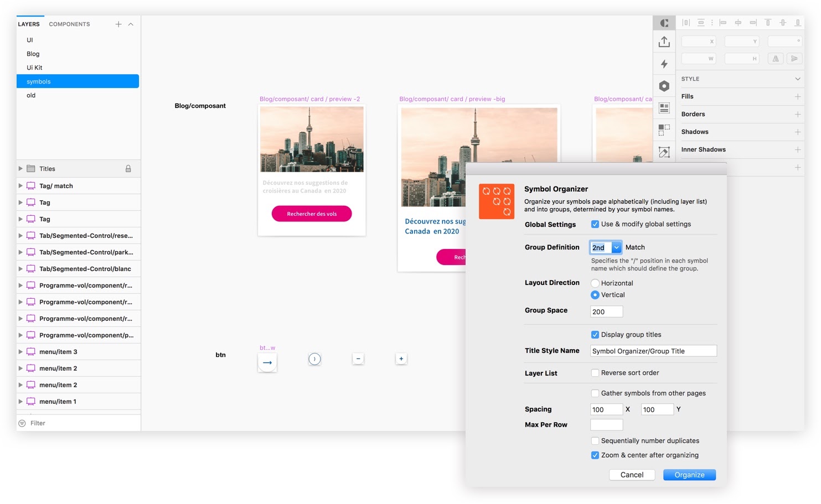The image size is (821, 504).
Task: Switch to the Components tab
Action: 69,24
